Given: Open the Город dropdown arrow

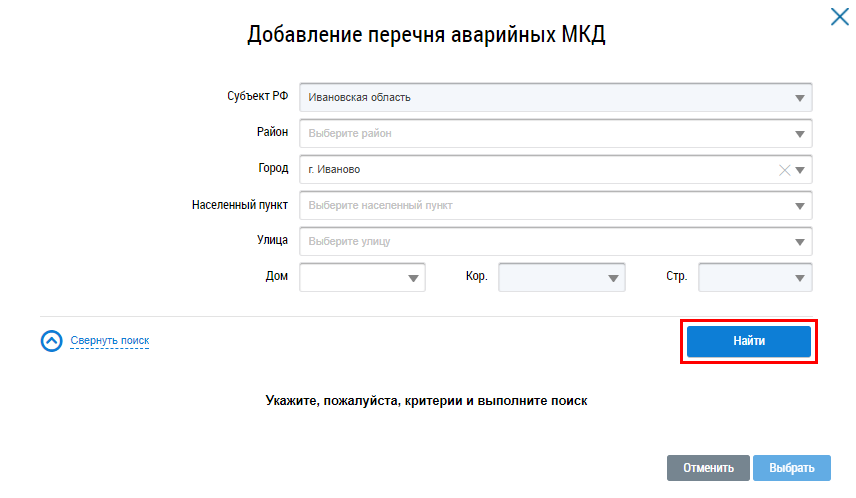Looking at the screenshot, I should point(800,170).
